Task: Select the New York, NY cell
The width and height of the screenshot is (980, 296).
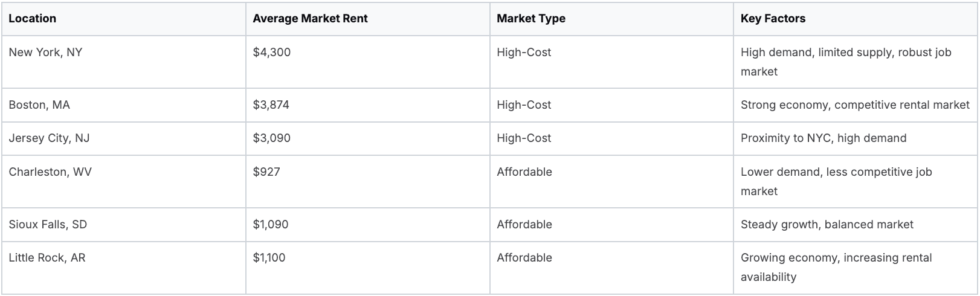Action: coord(45,53)
